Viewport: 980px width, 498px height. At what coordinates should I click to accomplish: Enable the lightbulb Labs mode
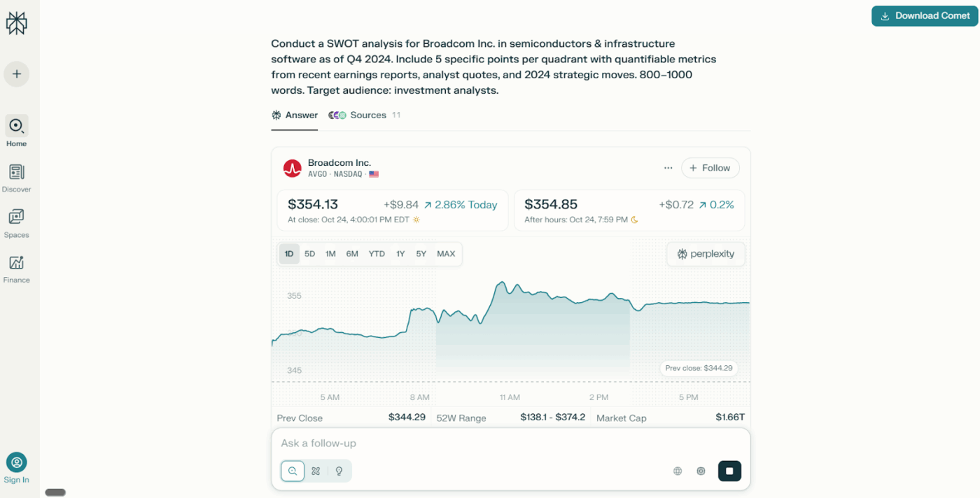[339, 471]
